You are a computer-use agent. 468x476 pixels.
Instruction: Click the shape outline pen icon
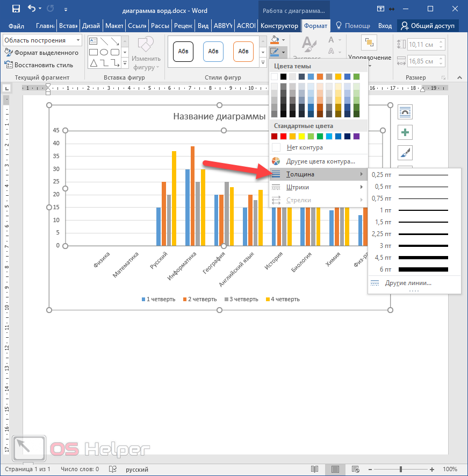coord(275,52)
